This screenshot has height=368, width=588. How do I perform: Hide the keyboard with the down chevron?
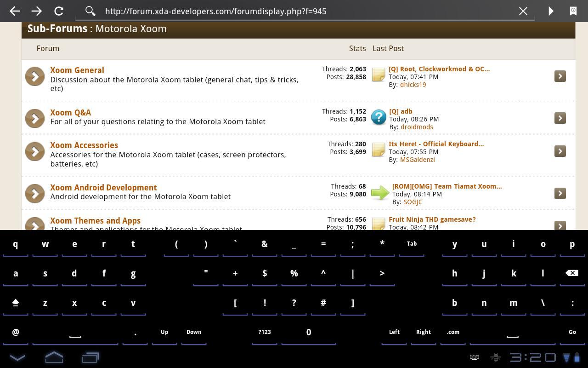(17, 357)
